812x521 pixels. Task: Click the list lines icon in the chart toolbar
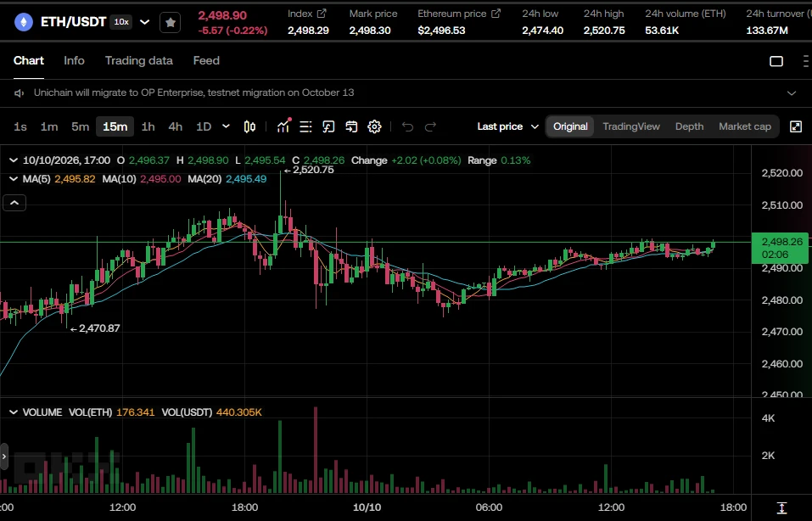pos(305,127)
